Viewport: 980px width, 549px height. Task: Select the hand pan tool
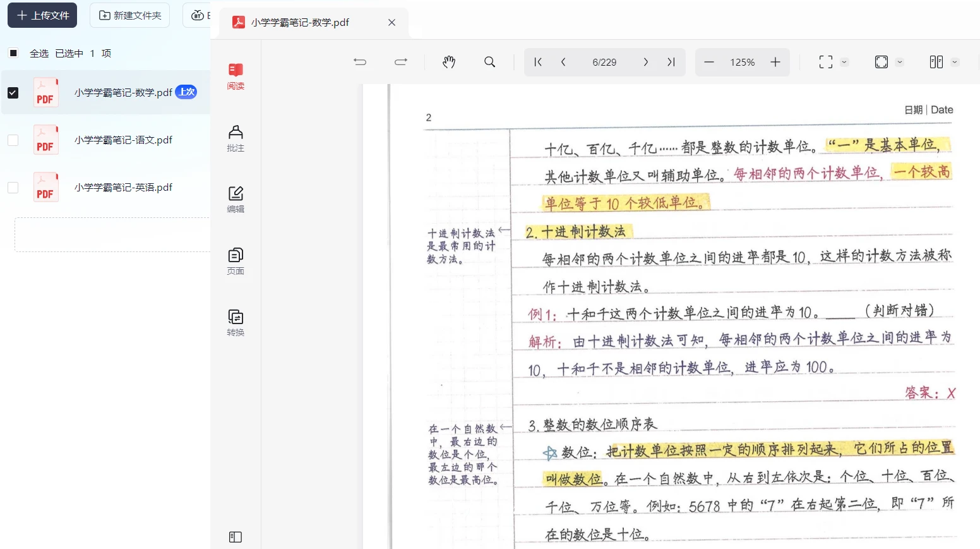tap(449, 62)
